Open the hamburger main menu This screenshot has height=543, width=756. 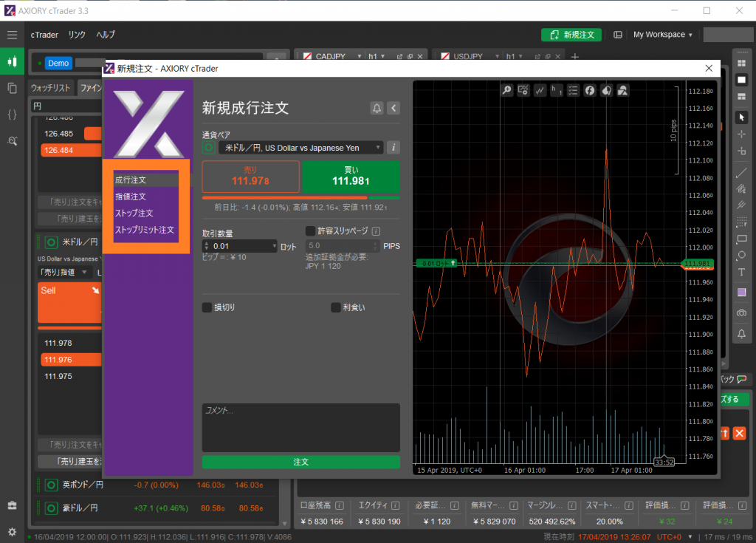coord(12,35)
